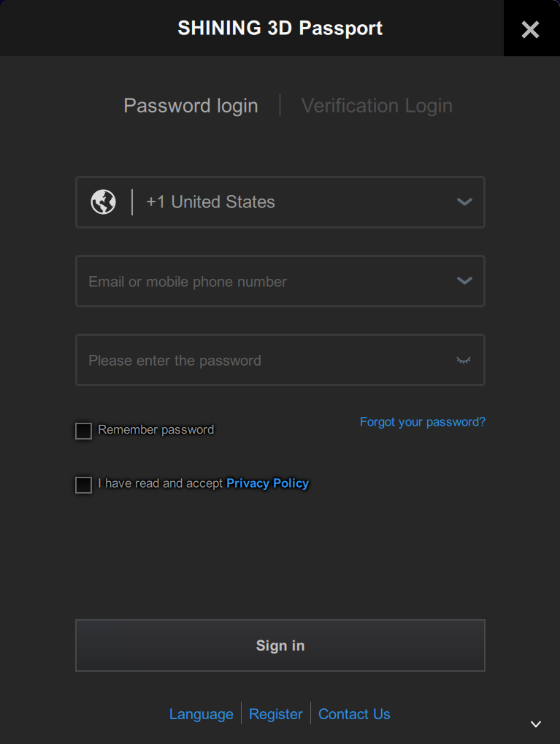The height and width of the screenshot is (744, 560).
Task: Click the globe icon in country selector
Action: click(103, 202)
